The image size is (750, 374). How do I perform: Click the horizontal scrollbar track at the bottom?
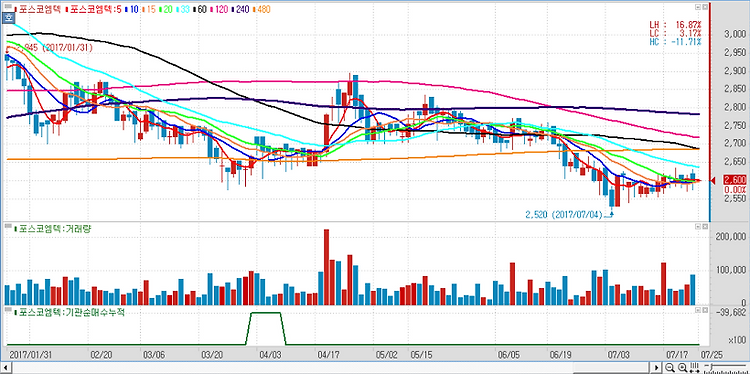[x=330, y=368]
